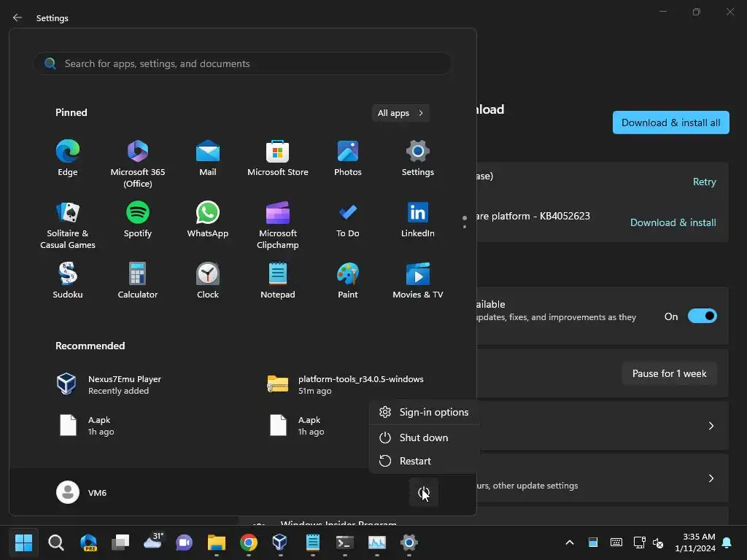Click the power button in Start menu
This screenshot has width=747, height=560.
424,492
